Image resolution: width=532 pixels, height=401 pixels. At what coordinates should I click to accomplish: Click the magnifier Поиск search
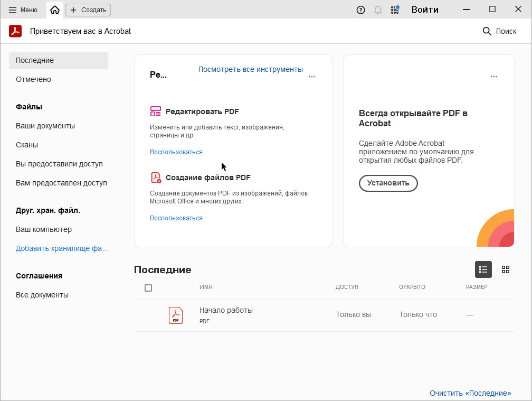coord(499,31)
